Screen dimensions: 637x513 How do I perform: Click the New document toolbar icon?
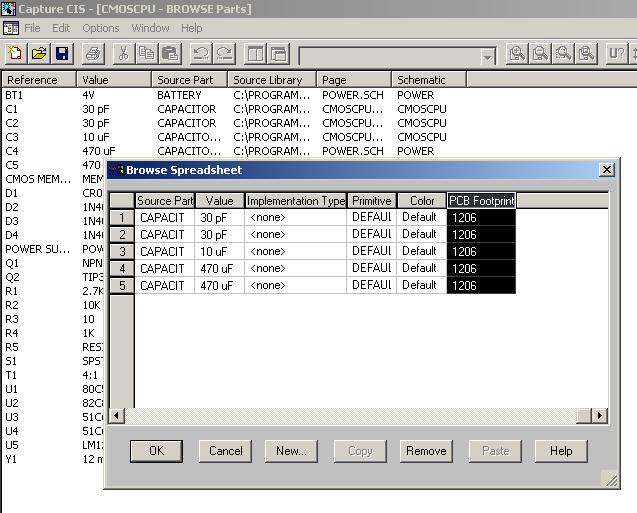[x=16, y=53]
